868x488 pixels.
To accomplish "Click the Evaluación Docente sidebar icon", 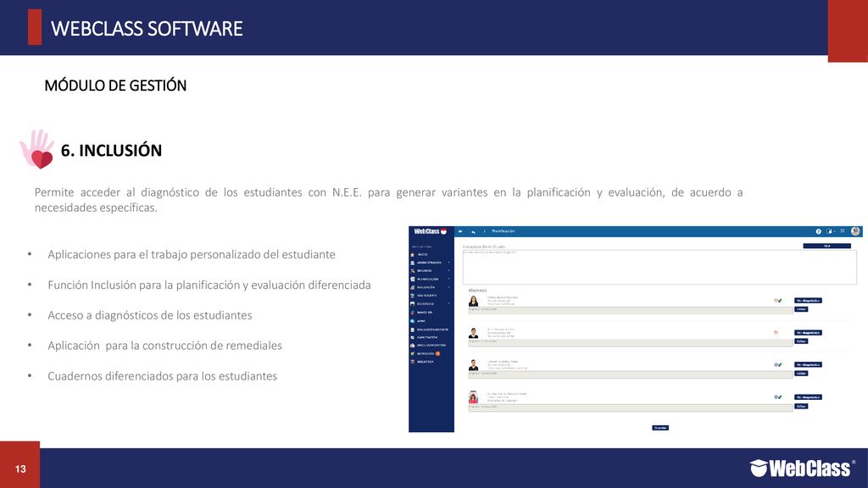I will click(x=413, y=330).
